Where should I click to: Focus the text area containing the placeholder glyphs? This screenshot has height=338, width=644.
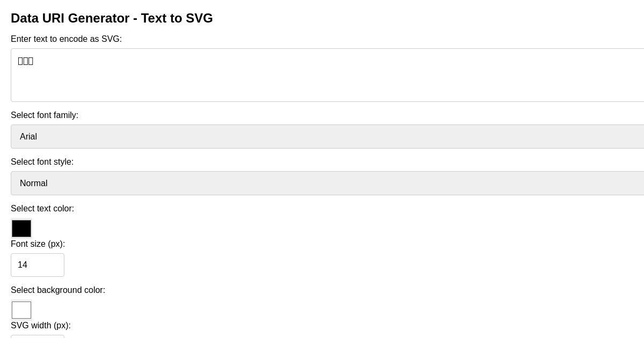pyautogui.click(x=215, y=75)
